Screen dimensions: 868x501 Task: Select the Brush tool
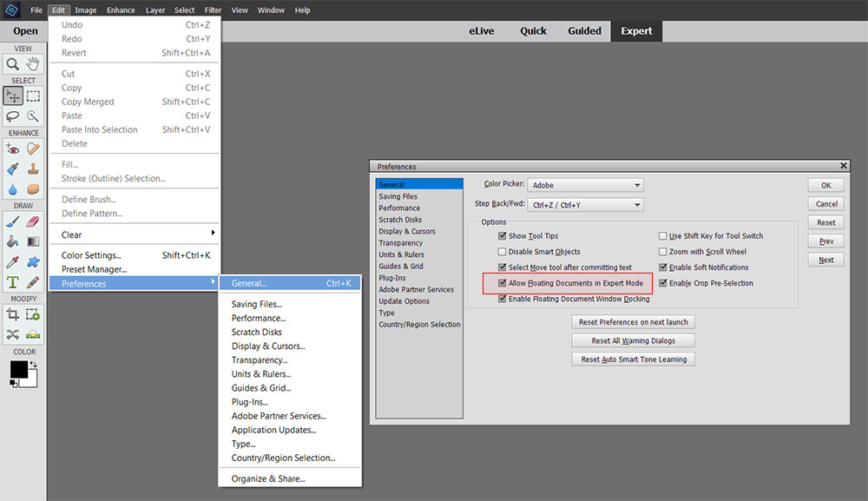pos(13,221)
